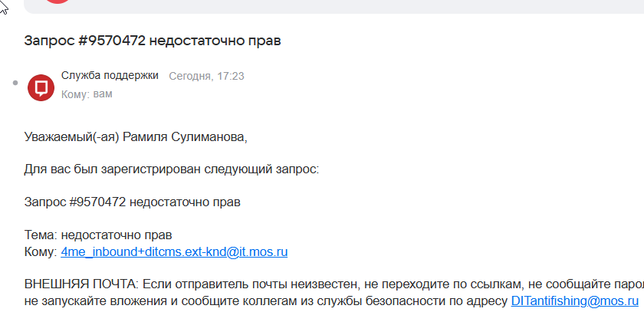
Task: Select the bold email subject heading
Action: [153, 41]
